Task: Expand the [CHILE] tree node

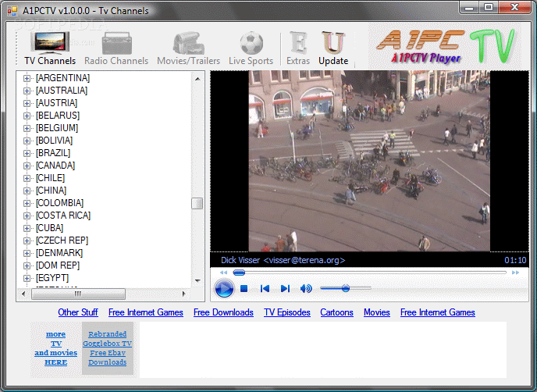Action: coord(27,179)
